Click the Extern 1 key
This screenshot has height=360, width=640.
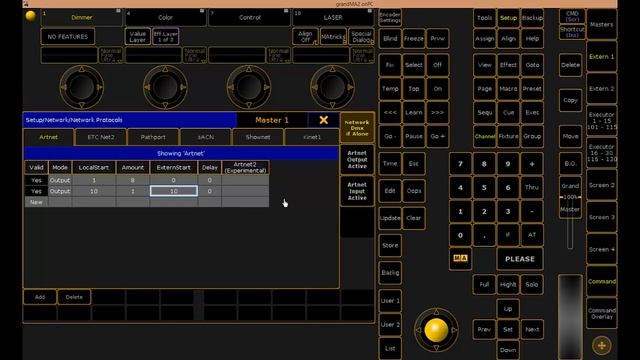tap(602, 57)
